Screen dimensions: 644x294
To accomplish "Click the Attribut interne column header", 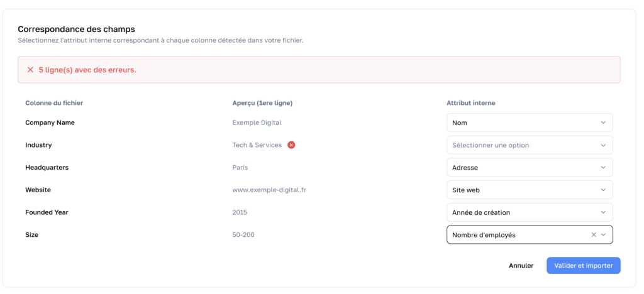I will pyautogui.click(x=472, y=103).
